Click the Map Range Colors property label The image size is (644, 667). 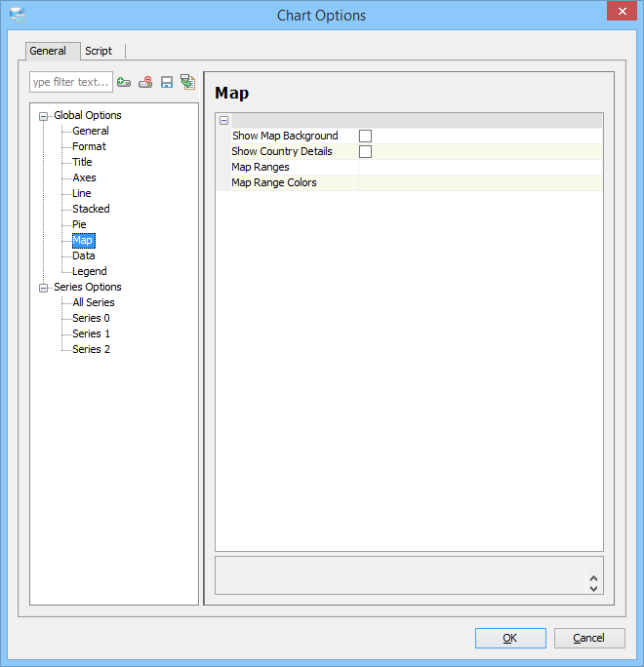pyautogui.click(x=274, y=183)
